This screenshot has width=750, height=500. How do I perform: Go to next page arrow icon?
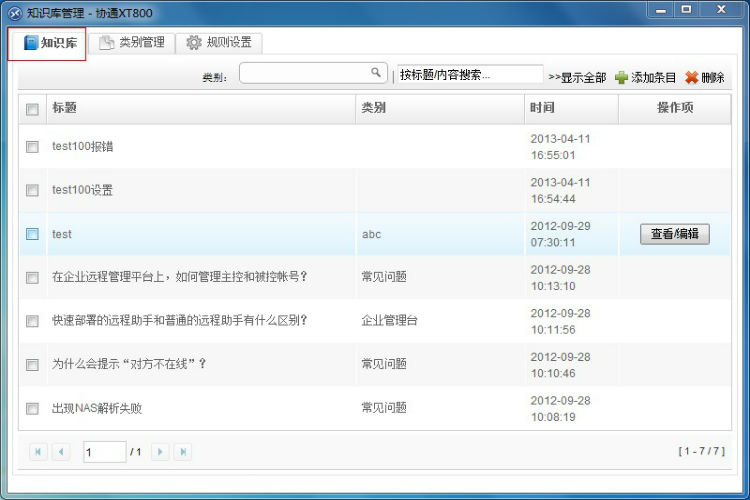tap(160, 452)
